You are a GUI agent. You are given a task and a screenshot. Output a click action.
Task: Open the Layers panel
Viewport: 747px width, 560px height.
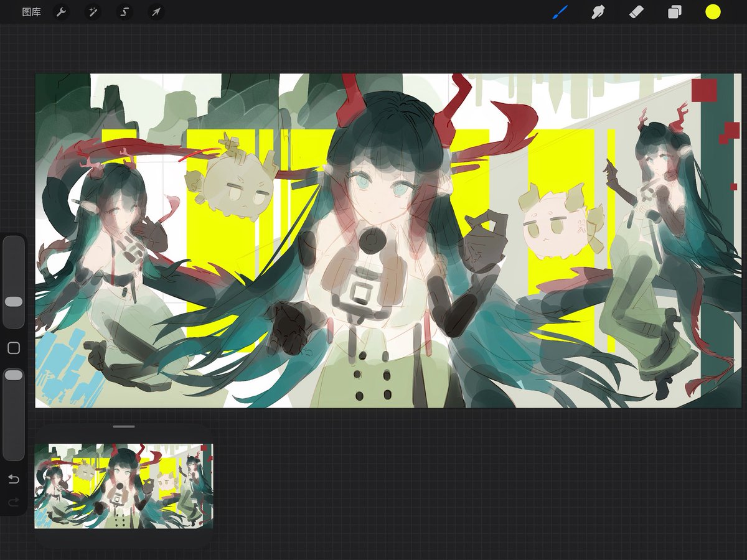click(x=675, y=12)
